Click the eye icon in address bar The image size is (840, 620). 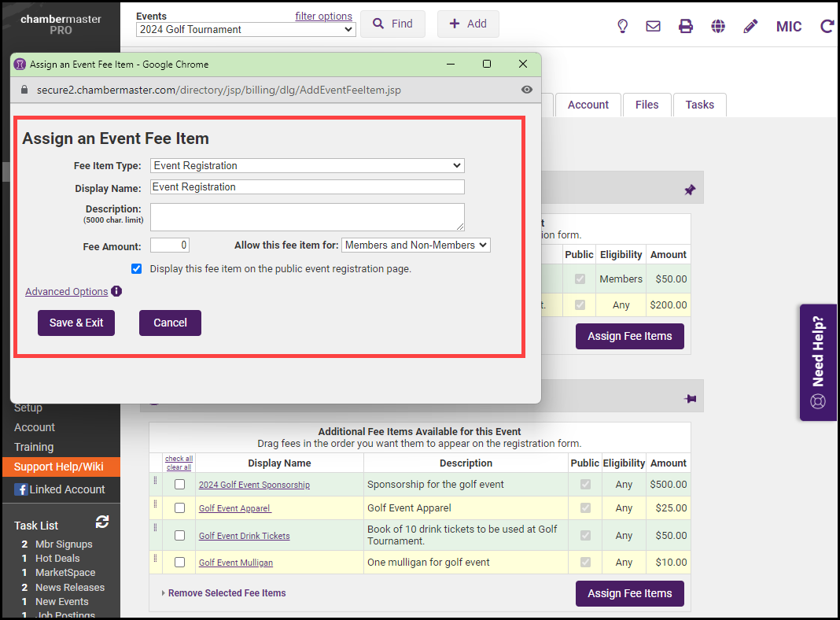[x=527, y=90]
